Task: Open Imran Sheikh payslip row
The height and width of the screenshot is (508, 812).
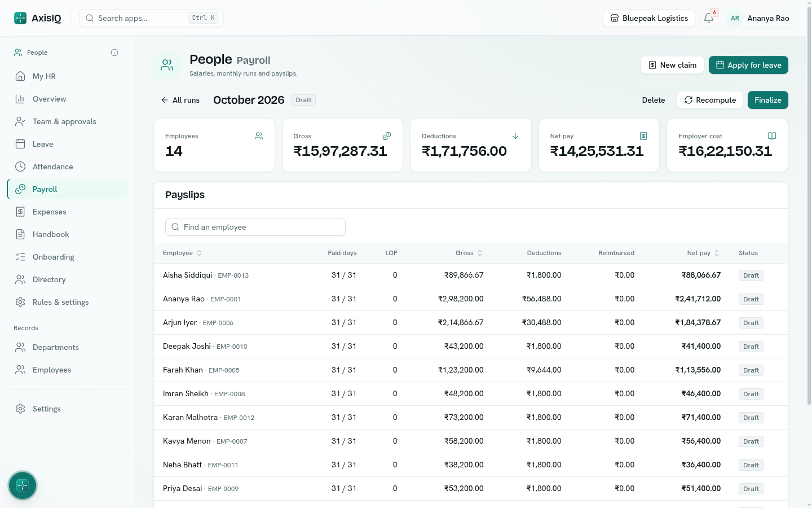Action: (471, 394)
